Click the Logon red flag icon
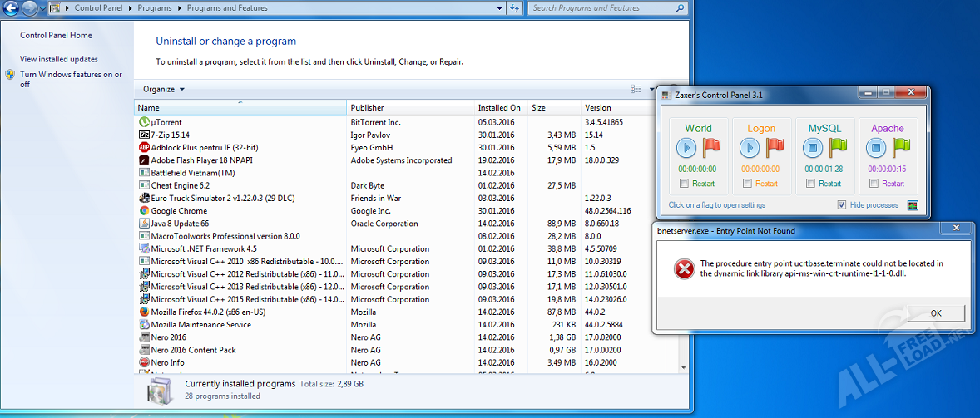This screenshot has width=980, height=418. point(775,148)
